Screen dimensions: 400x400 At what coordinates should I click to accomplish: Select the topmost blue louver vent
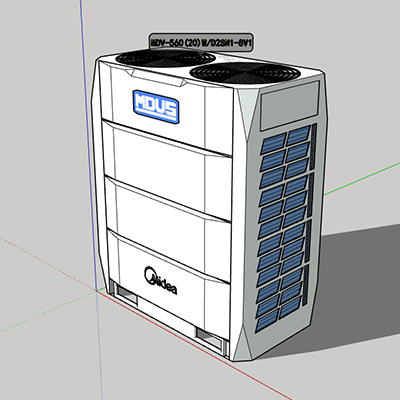(x=298, y=136)
